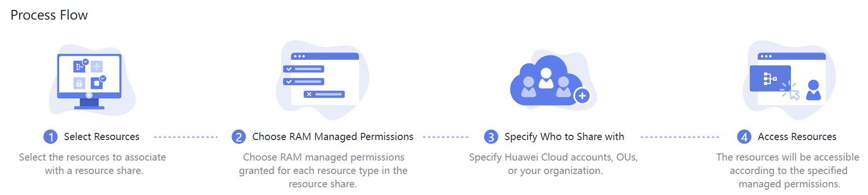This screenshot has width=868, height=195.
Task: Select the "Select Resources" step title
Action: tap(102, 137)
